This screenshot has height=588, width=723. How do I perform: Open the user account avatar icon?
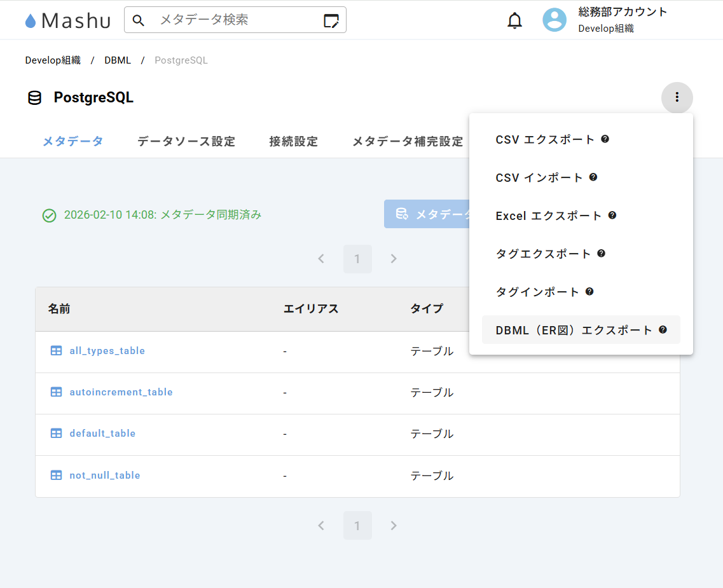(x=554, y=20)
